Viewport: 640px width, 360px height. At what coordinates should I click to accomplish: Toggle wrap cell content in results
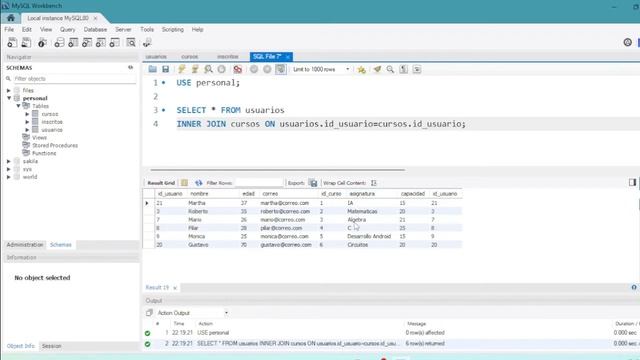click(x=374, y=183)
